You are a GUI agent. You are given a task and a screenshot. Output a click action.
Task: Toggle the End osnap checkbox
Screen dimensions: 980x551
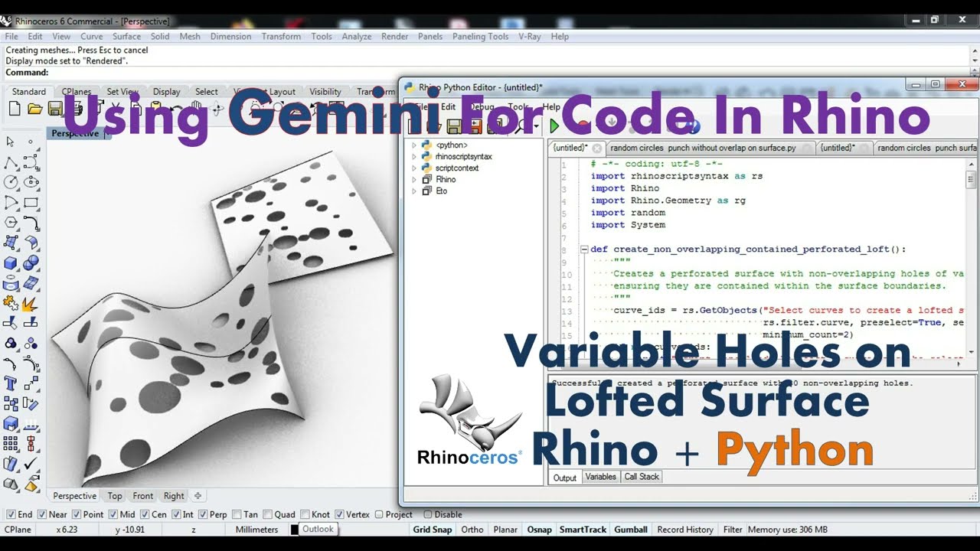9,514
